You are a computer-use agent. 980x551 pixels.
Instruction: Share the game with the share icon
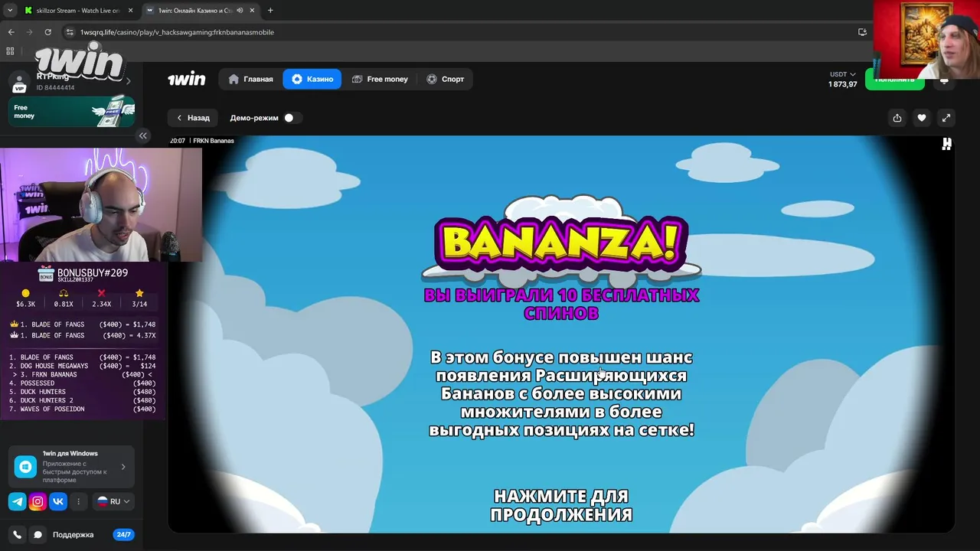(x=897, y=118)
